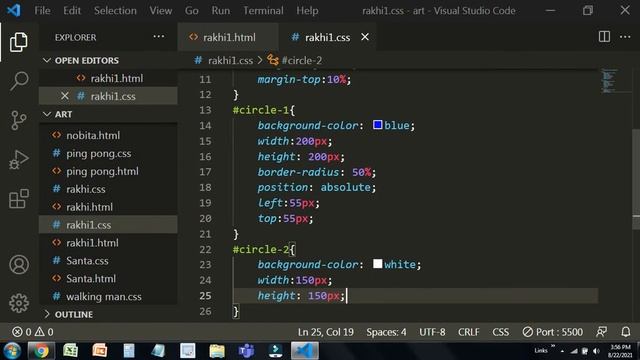This screenshot has height=360, width=640.
Task: Click the Visual Studio Code taskbar icon
Action: pyautogui.click(x=305, y=351)
